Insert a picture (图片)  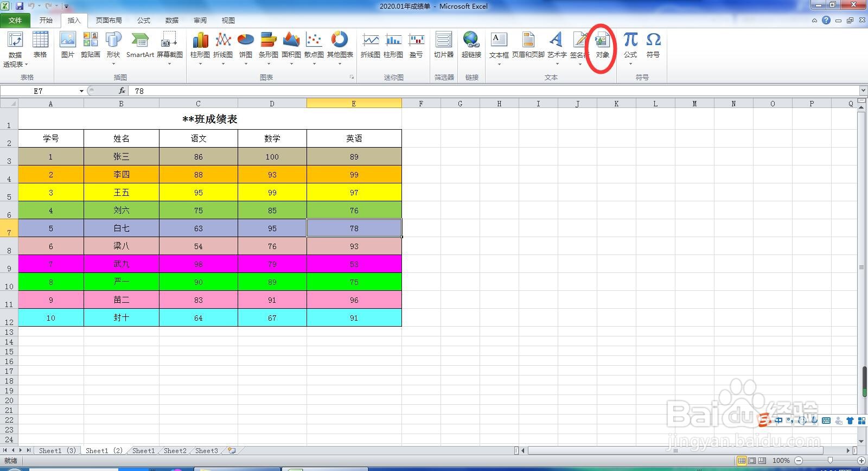point(68,45)
